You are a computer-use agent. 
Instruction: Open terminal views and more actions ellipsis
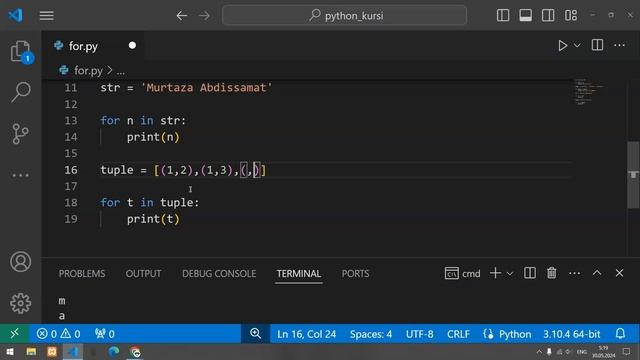[x=574, y=273]
